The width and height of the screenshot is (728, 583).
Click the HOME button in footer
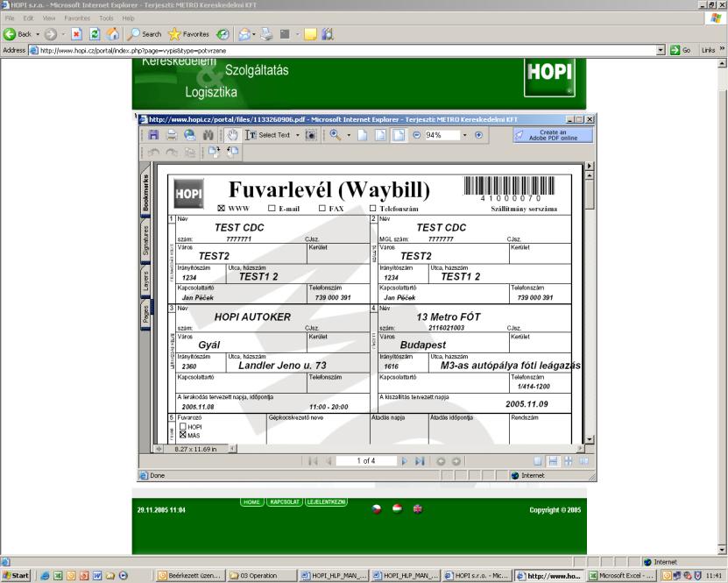coord(251,501)
